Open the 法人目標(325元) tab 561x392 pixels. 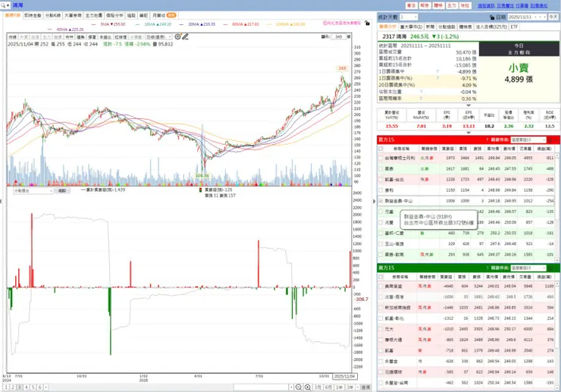[491, 27]
